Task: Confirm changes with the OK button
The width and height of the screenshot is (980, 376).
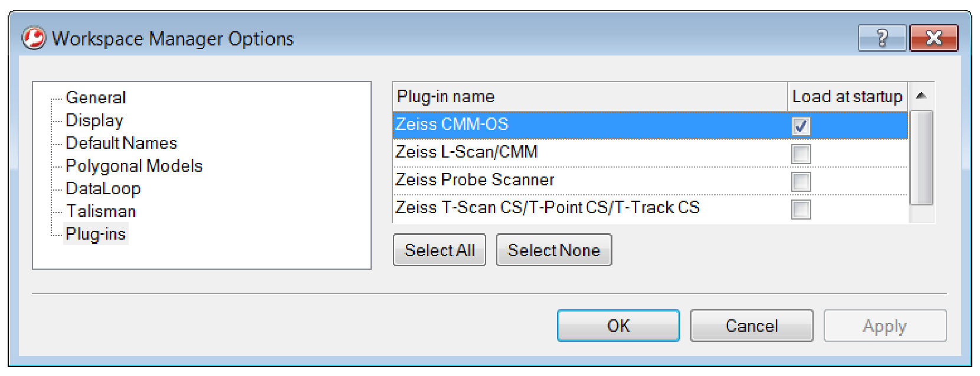Action: pyautogui.click(x=618, y=325)
